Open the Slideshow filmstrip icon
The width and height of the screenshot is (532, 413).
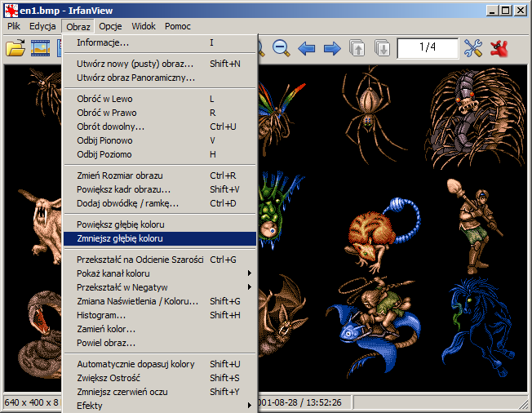[x=40, y=48]
